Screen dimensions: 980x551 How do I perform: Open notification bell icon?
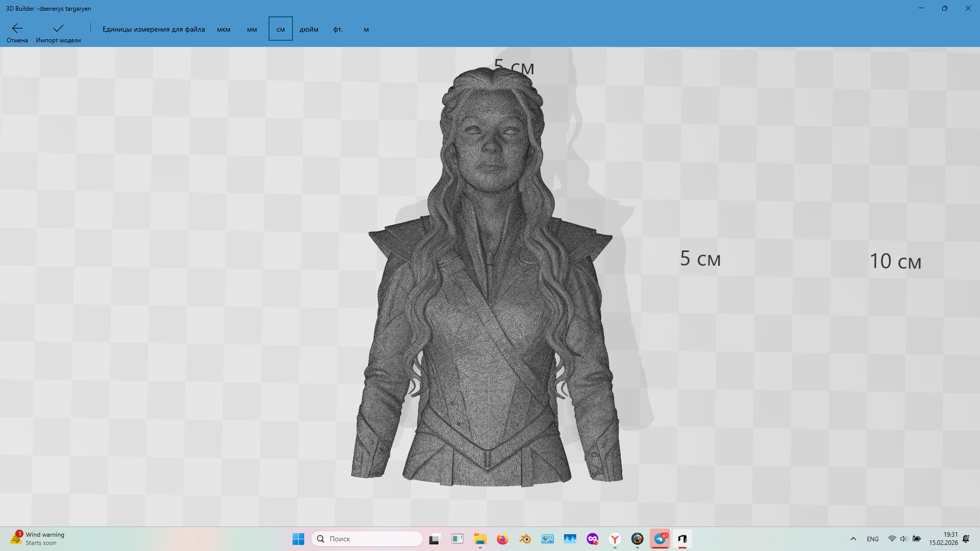966,539
